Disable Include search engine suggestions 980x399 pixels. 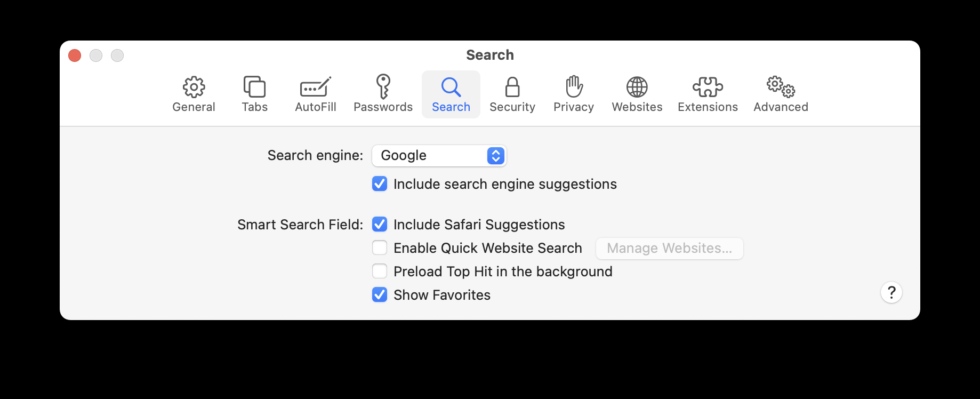click(379, 183)
